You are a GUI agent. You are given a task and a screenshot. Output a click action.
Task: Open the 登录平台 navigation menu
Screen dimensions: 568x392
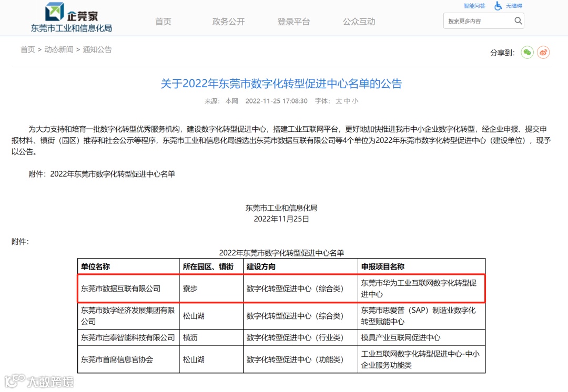click(x=294, y=22)
